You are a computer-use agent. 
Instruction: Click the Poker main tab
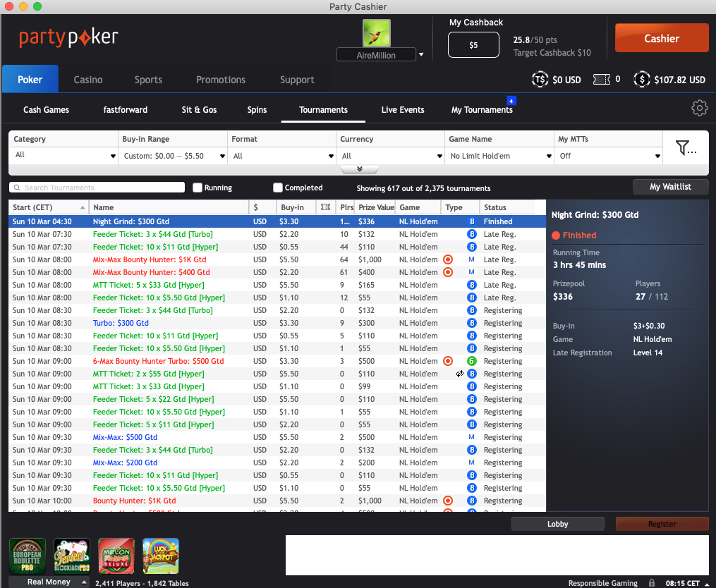30,80
